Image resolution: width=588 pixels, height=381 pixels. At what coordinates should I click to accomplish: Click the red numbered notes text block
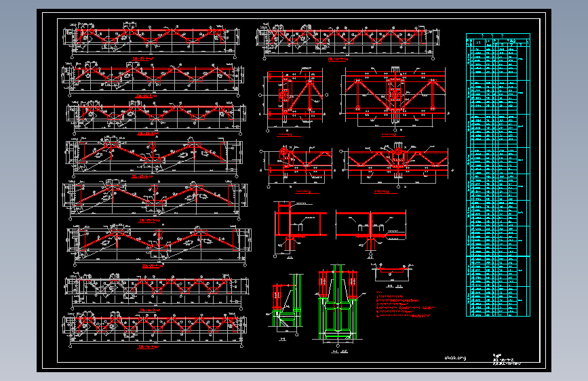tap(406, 304)
